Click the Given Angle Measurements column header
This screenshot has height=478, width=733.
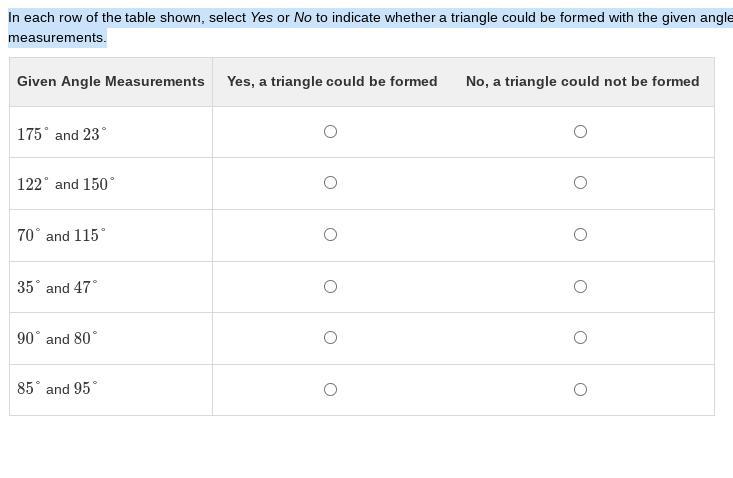pos(111,81)
